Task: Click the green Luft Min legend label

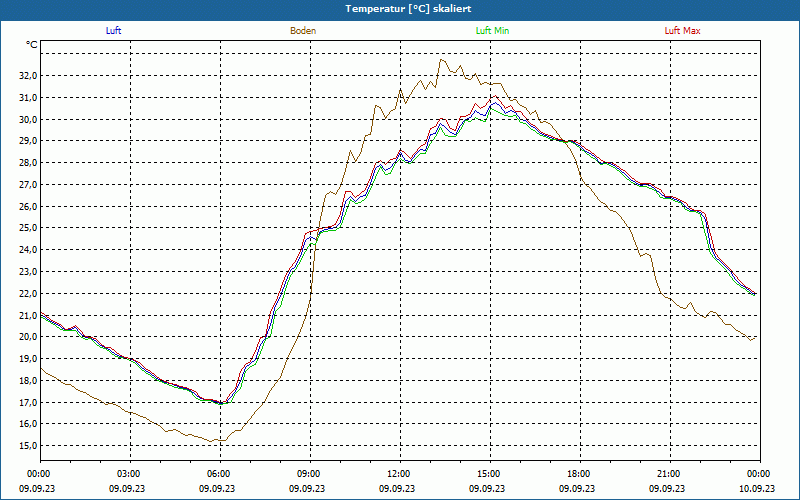Action: point(492,31)
